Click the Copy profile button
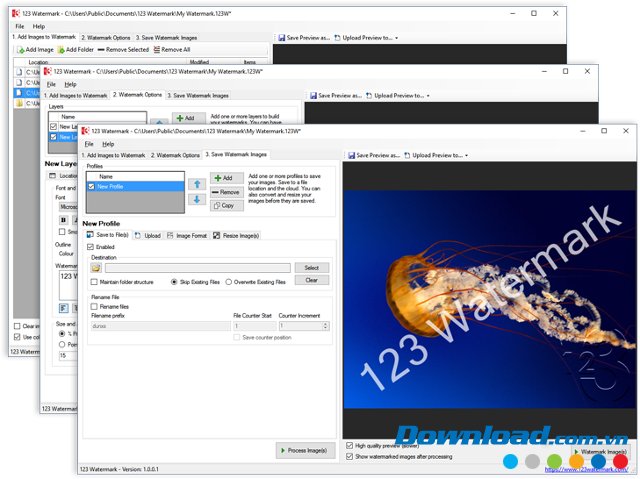Viewport: 640px width, 479px height. tap(227, 206)
